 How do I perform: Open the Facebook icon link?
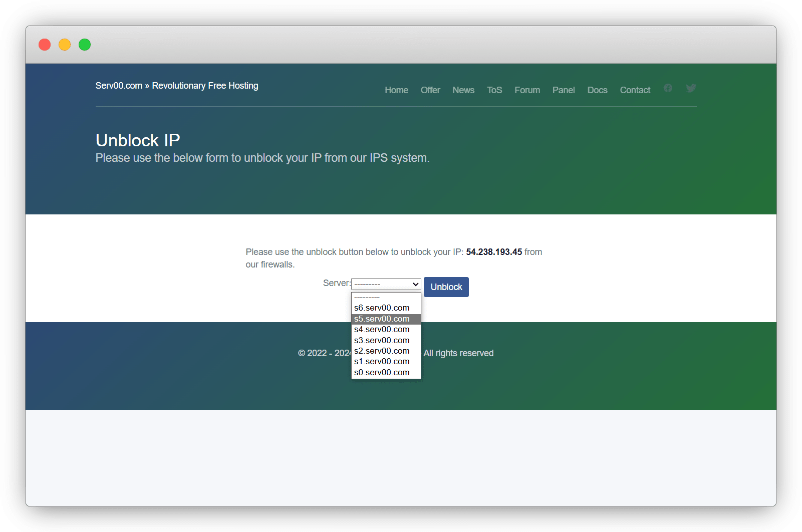pyautogui.click(x=668, y=88)
